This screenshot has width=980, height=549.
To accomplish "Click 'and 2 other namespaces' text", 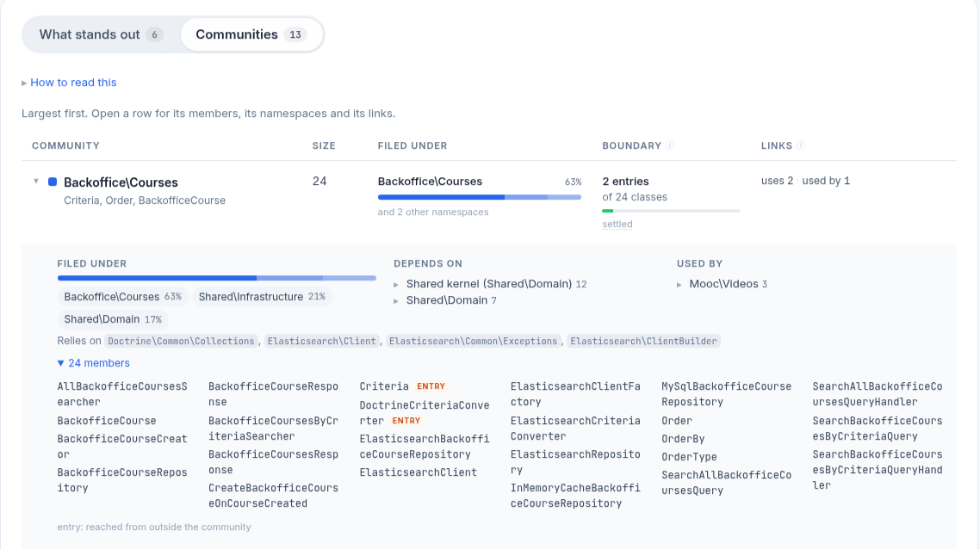I will click(433, 212).
